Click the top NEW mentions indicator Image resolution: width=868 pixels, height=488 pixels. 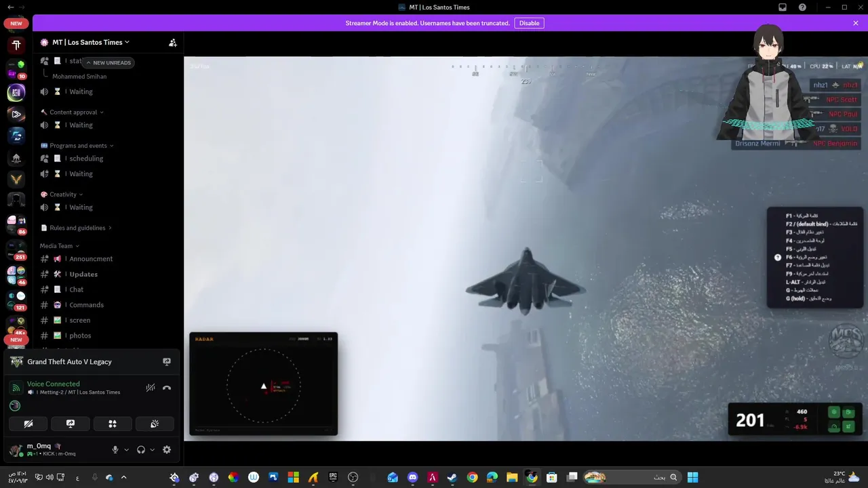(16, 23)
